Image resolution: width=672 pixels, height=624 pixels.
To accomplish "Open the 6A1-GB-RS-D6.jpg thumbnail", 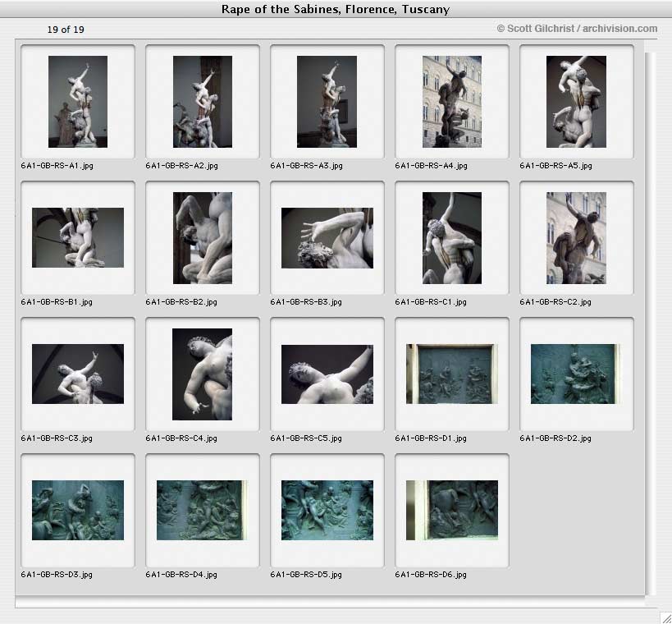I will point(452,511).
